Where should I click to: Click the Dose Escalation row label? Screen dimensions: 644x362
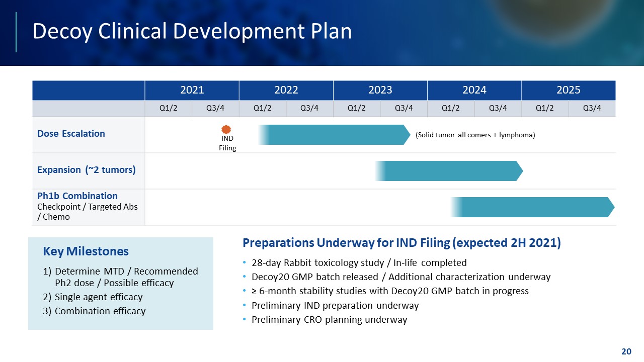[71, 134]
